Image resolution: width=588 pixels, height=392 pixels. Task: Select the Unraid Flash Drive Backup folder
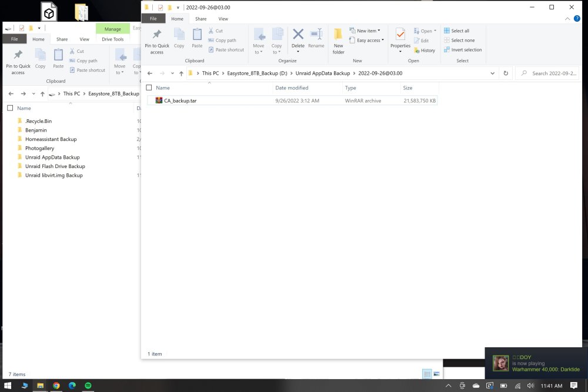point(55,166)
